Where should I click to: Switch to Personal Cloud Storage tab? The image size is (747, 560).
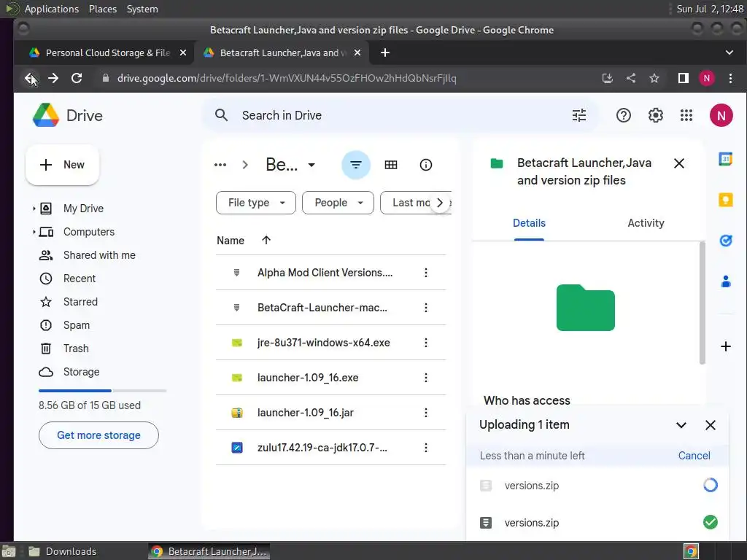tap(104, 52)
